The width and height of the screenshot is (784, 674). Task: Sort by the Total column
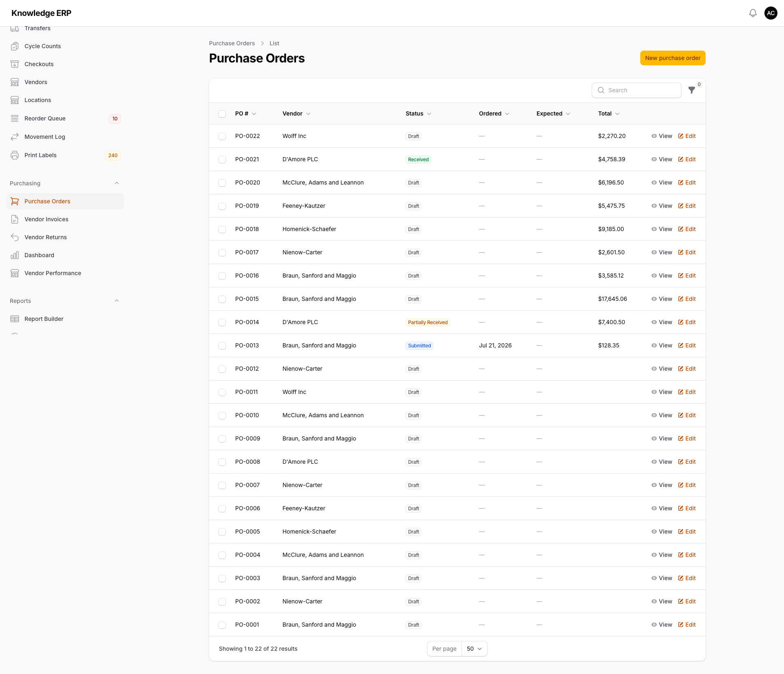[609, 113]
